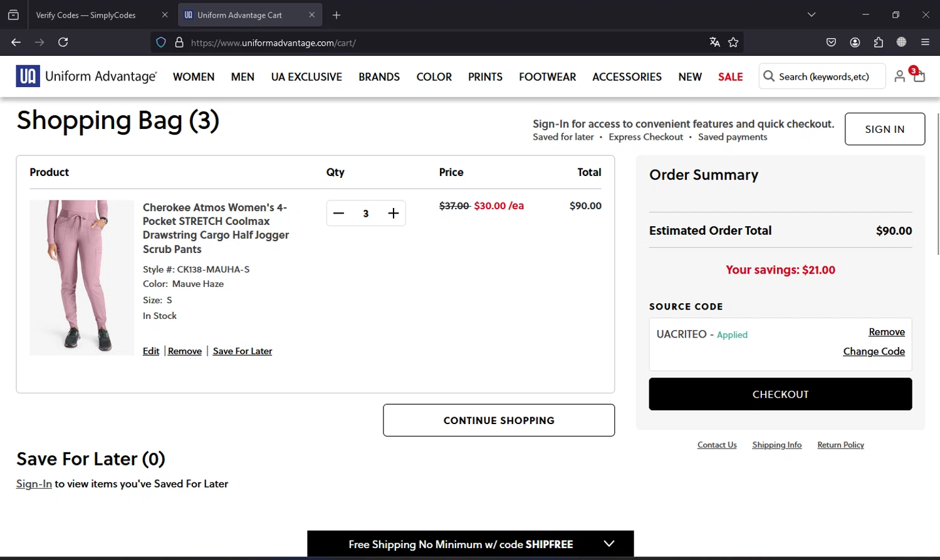Click Change Code link

(x=874, y=351)
